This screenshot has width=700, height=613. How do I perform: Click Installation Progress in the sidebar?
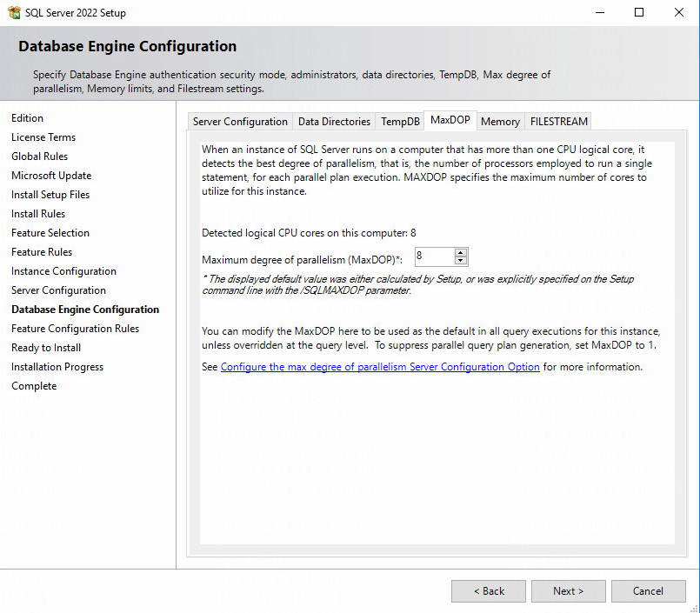coord(57,367)
